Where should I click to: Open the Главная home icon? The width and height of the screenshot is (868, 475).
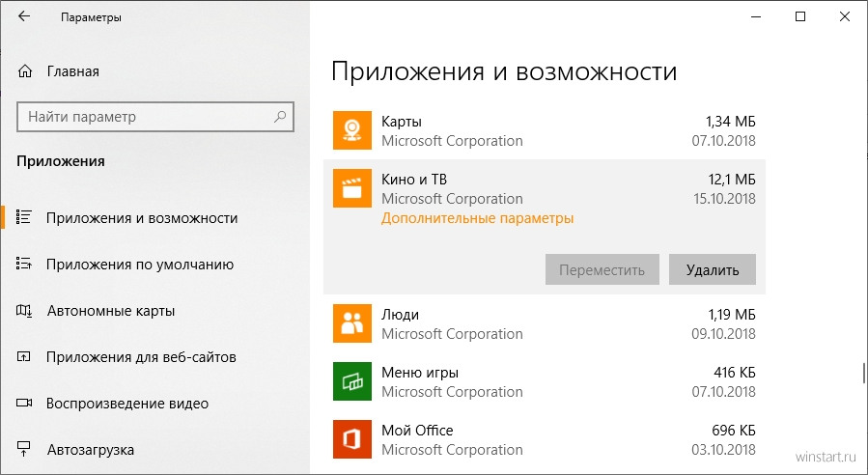pyautogui.click(x=25, y=71)
